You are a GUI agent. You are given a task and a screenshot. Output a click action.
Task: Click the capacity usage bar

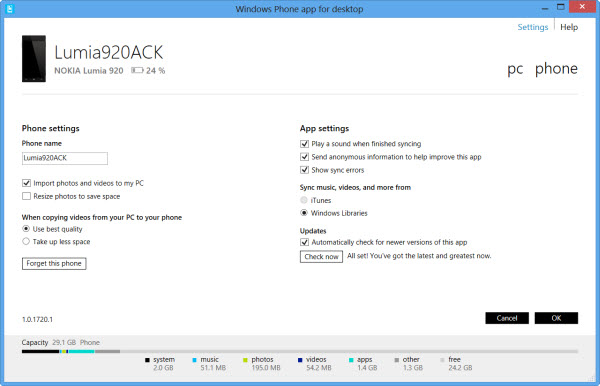300,351
